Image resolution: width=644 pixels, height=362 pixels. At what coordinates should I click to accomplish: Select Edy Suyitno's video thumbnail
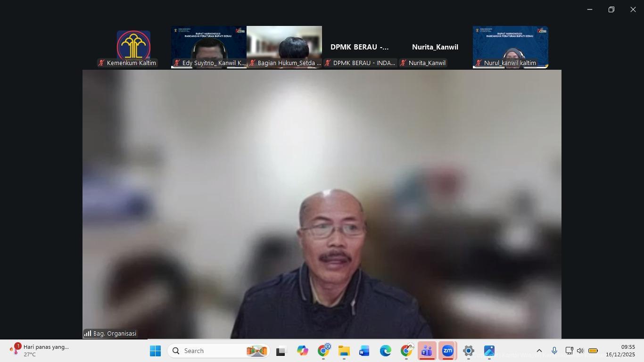point(209,47)
